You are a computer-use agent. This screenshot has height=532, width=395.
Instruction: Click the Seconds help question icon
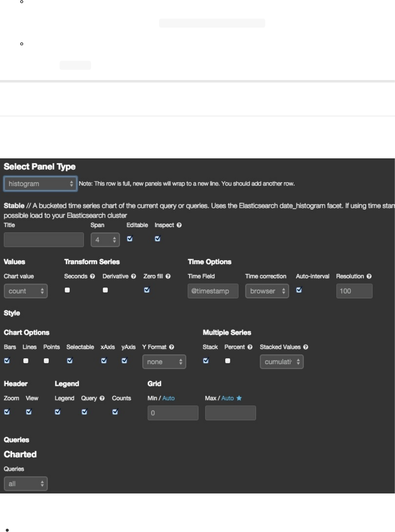point(92,276)
